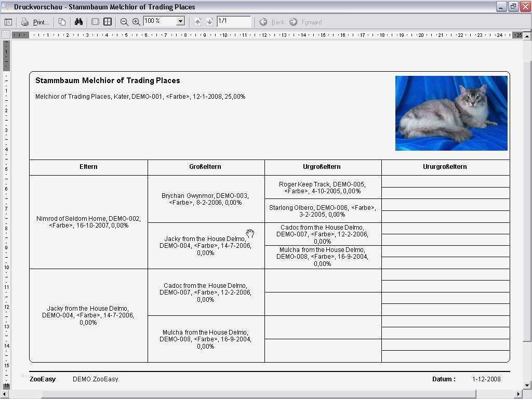Go to next page with down arrow icon
The image size is (532, 399).
[210, 21]
